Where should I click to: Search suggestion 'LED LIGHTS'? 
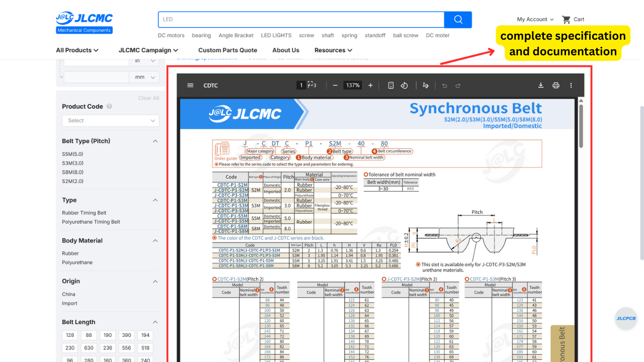(x=276, y=36)
